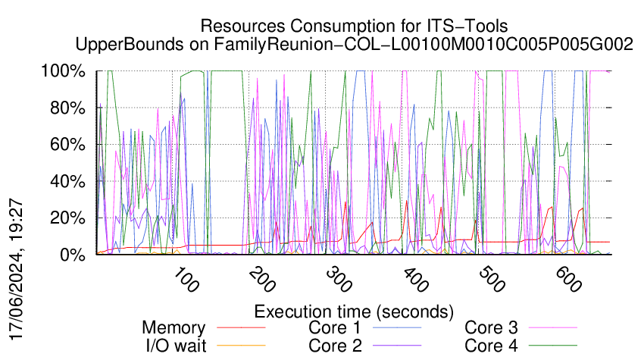The height and width of the screenshot is (360, 644).
Task: Click the Core 1 legend label
Action: tap(334, 328)
